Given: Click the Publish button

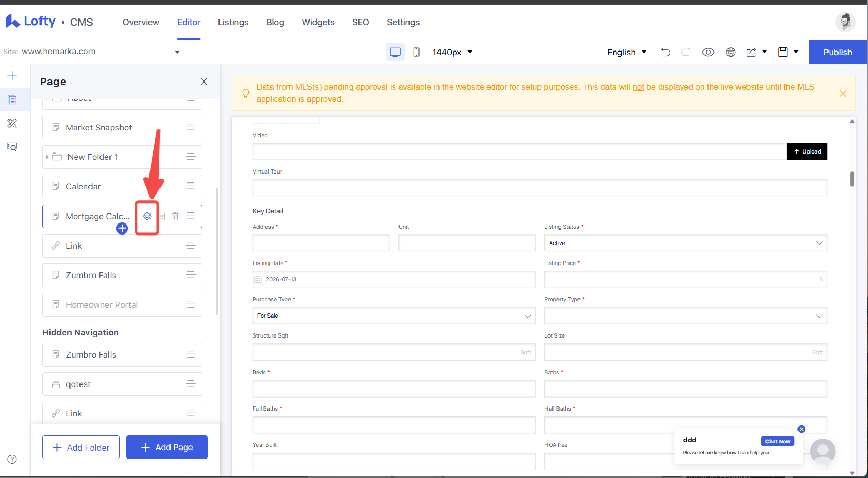Looking at the screenshot, I should point(837,52).
